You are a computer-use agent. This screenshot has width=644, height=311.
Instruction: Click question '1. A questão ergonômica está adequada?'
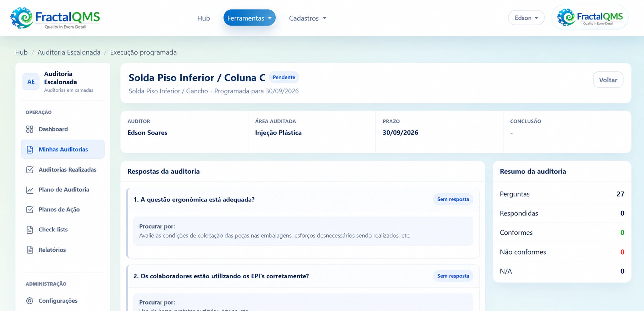pos(194,200)
